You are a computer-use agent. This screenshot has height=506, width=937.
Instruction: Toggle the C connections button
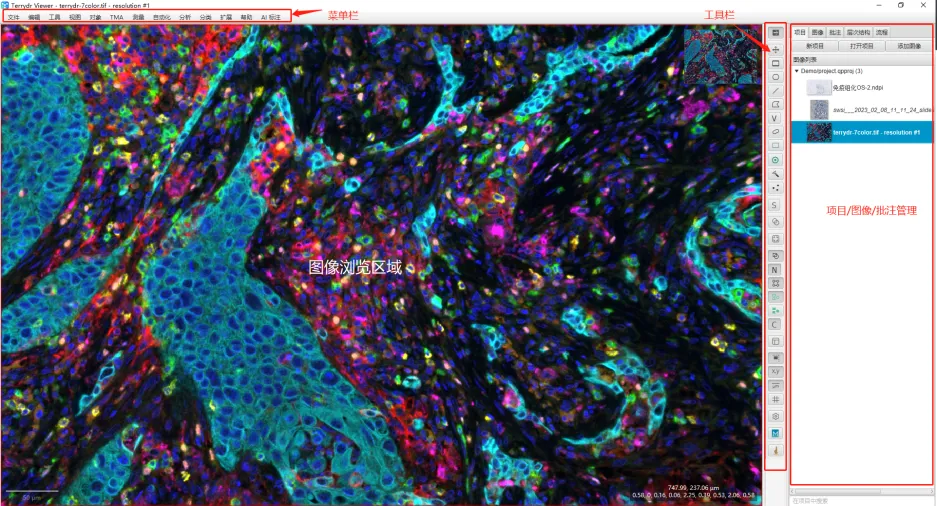(x=776, y=325)
